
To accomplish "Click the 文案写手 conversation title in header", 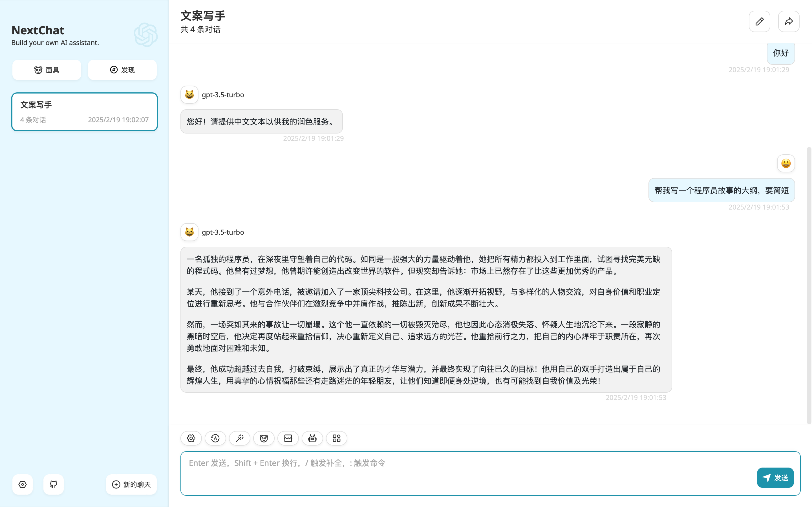I will point(203,16).
